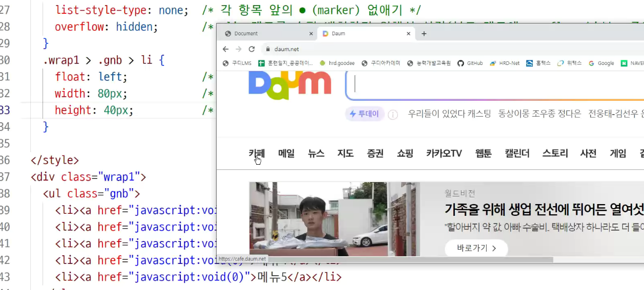Viewport: 644px width, 290px height.
Task: Reload the Daum page
Action: point(252,49)
